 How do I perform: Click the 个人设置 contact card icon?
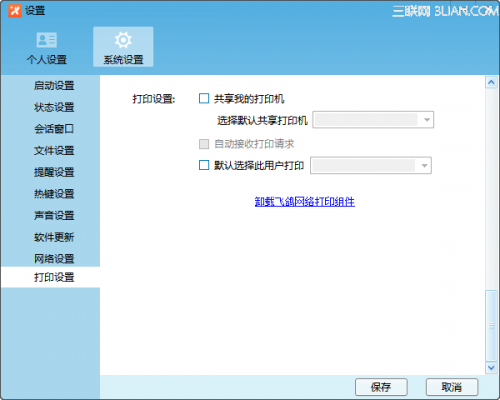(x=47, y=40)
